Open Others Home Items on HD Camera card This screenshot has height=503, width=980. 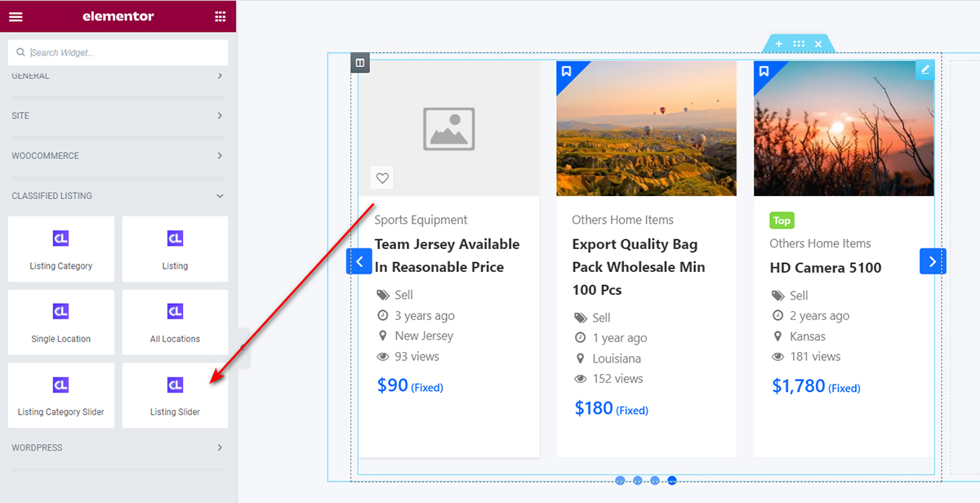pos(820,243)
